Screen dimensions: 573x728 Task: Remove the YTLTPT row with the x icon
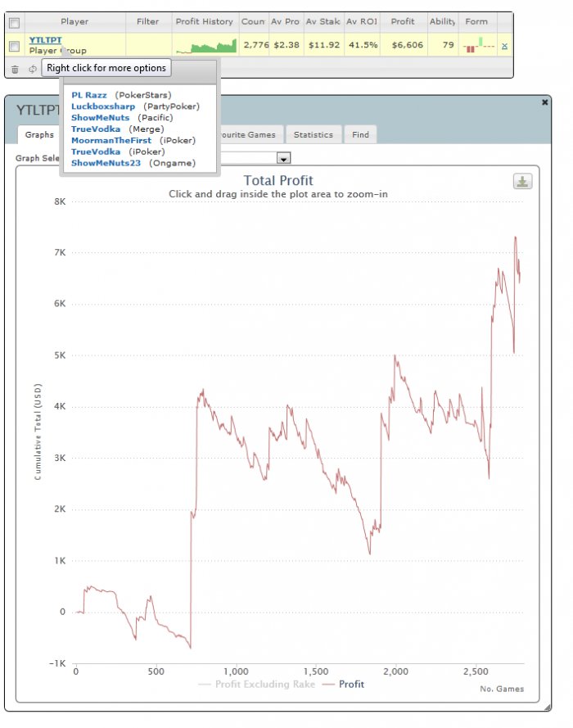coord(504,46)
